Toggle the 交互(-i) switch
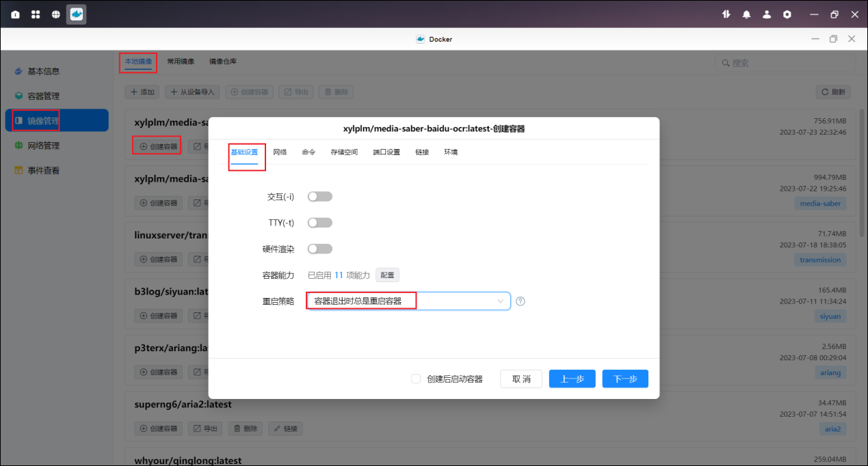Screen dimensions: 868x466 point(319,195)
